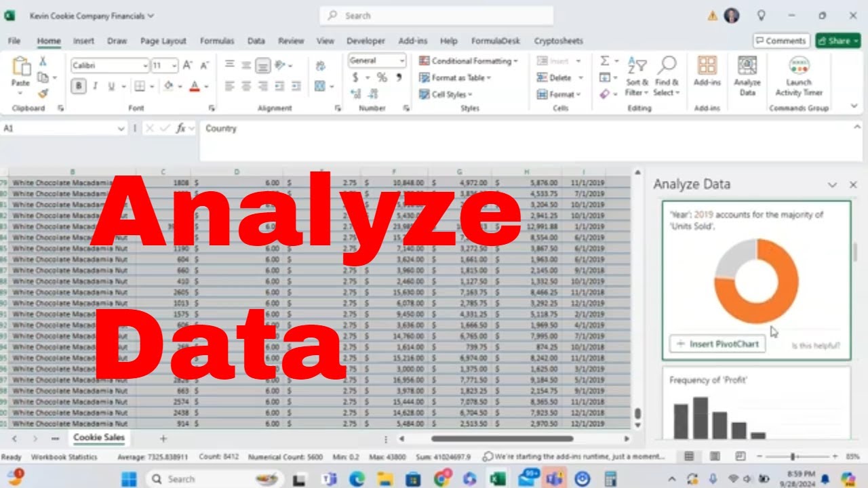Switch to Page Break Preview in status bar

pyautogui.click(x=741, y=457)
